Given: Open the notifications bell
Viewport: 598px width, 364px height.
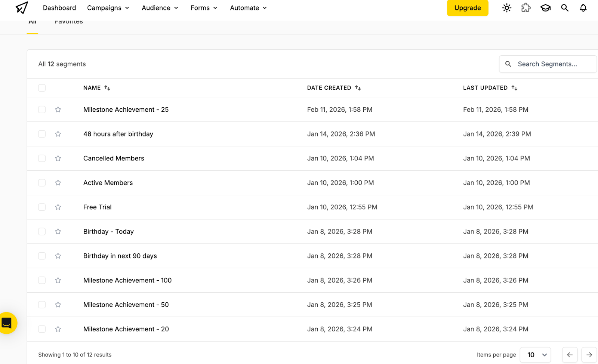Looking at the screenshot, I should 583,7.
